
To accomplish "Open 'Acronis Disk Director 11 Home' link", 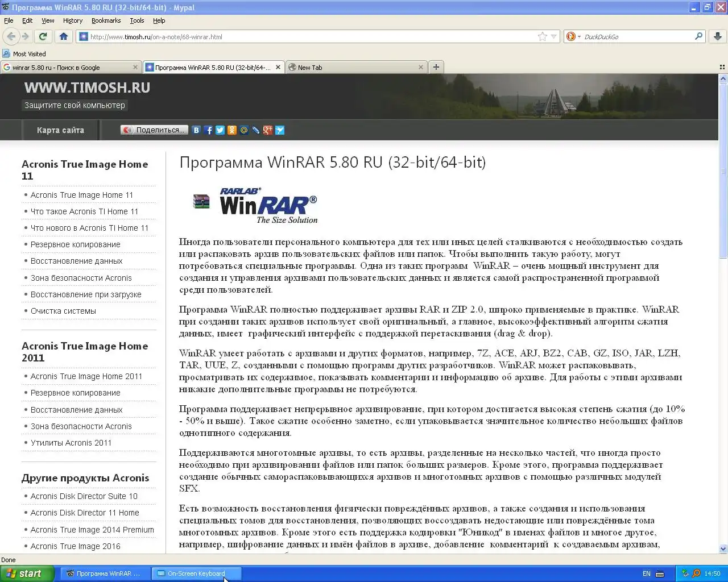I will pos(85,513).
